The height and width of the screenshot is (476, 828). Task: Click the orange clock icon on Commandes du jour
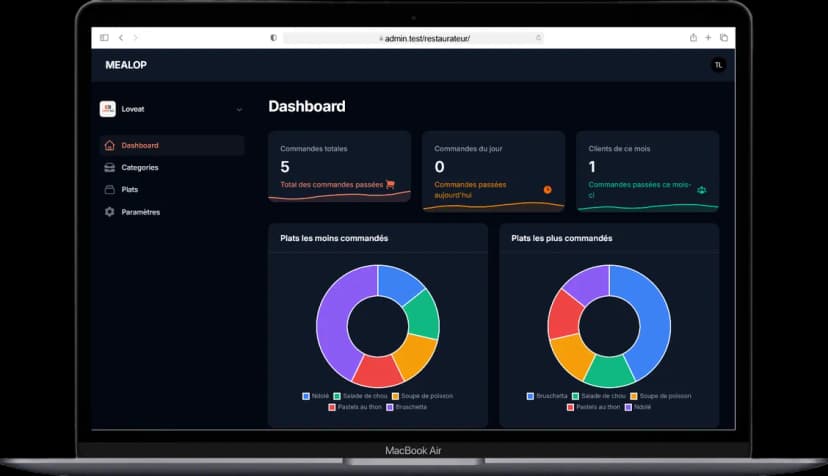coord(547,189)
